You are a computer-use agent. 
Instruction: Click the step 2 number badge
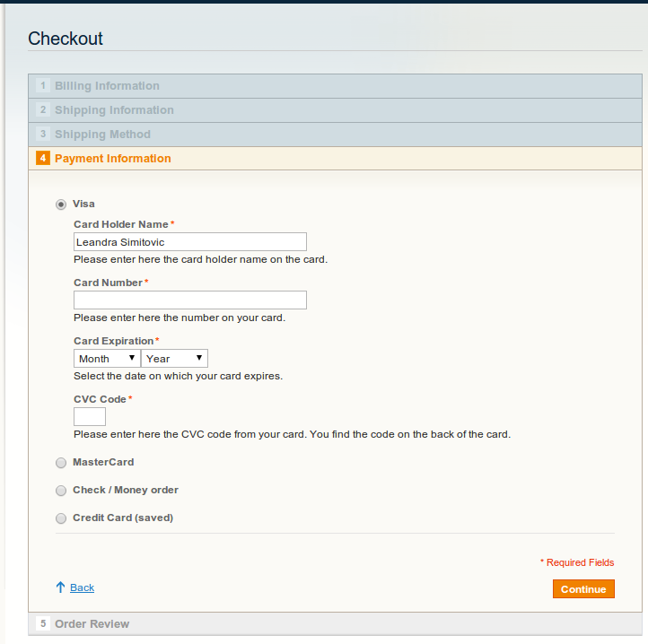click(43, 110)
